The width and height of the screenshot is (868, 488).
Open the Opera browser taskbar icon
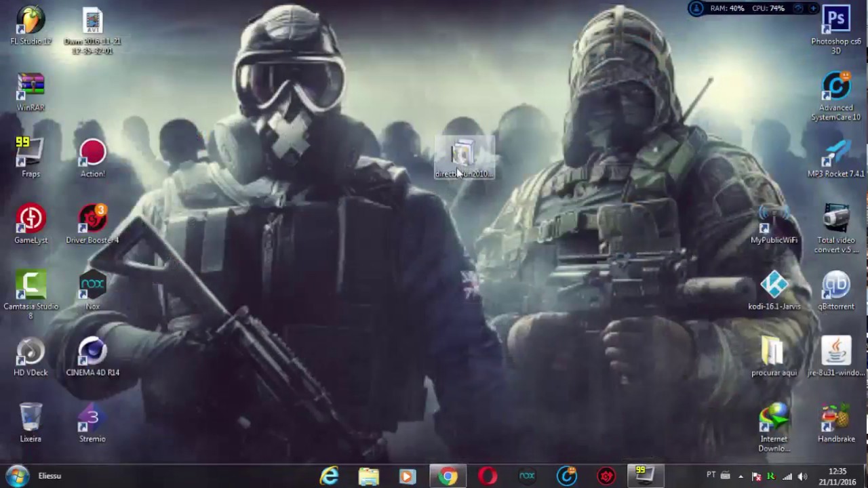click(x=488, y=476)
